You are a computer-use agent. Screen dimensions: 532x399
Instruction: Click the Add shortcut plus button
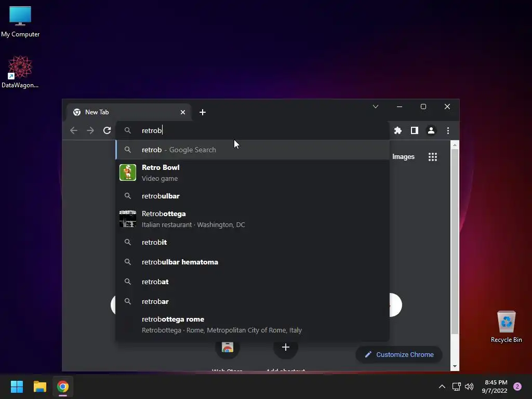(x=286, y=347)
